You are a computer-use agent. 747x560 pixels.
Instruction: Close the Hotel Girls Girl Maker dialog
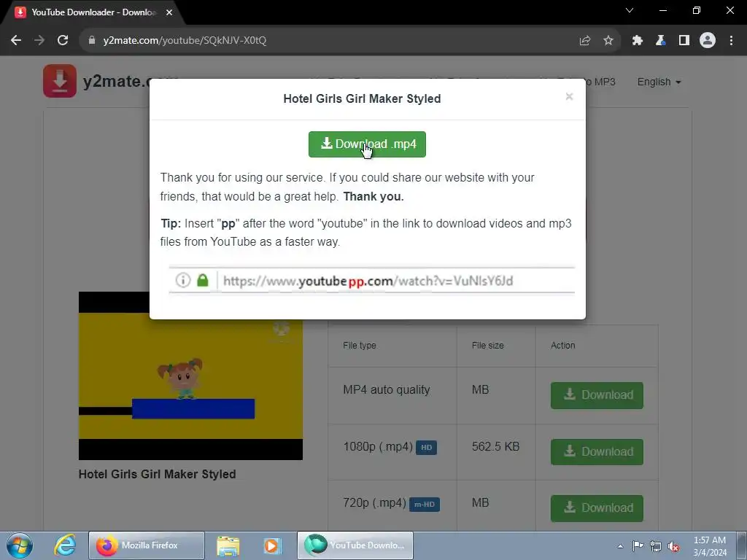pyautogui.click(x=569, y=97)
